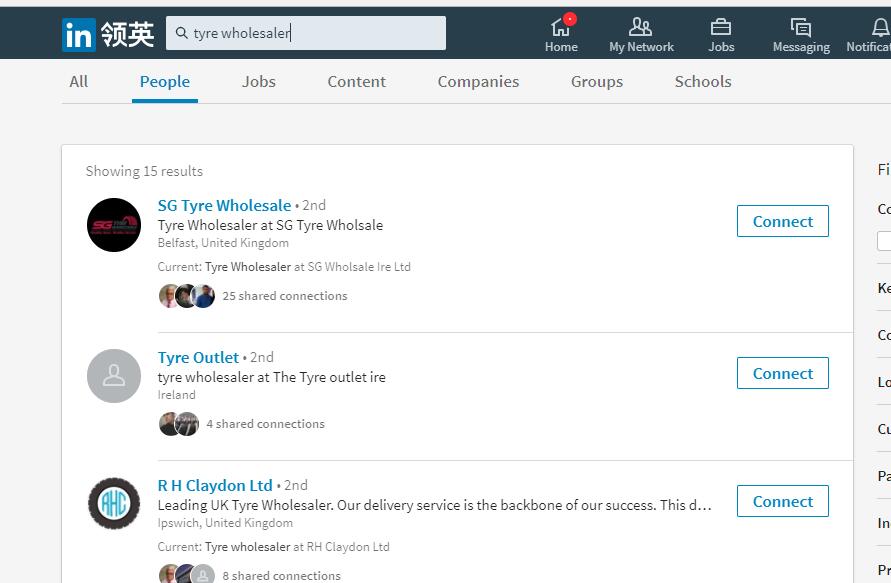View Tyre Outlet shared connection avatars
891x583 pixels.
[179, 424]
